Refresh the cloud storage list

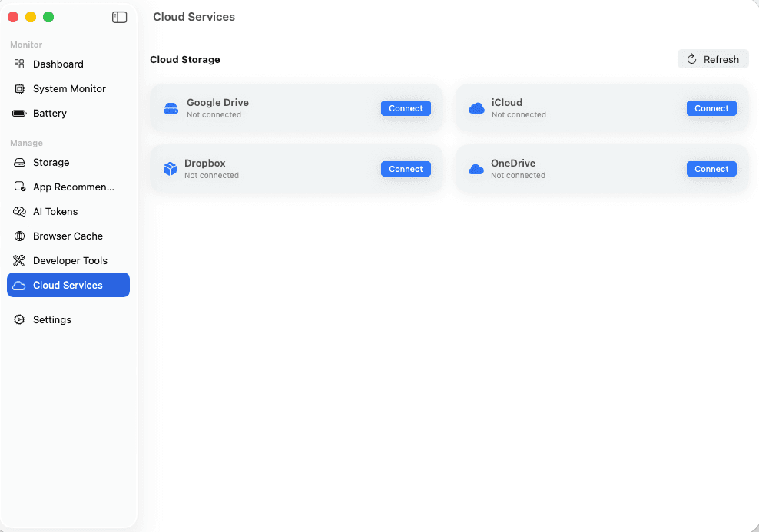tap(712, 58)
